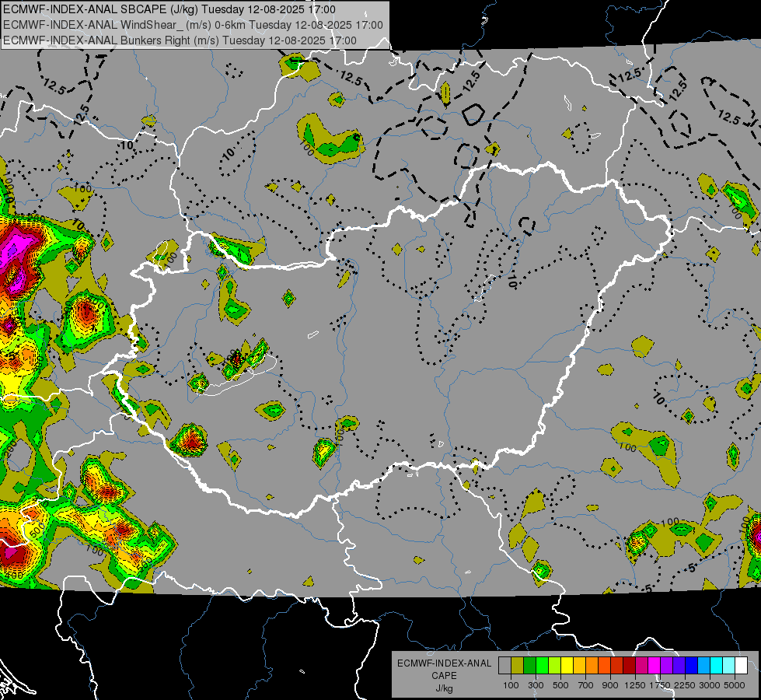Click the legend scale value 300
The image size is (761, 700).
point(536,685)
